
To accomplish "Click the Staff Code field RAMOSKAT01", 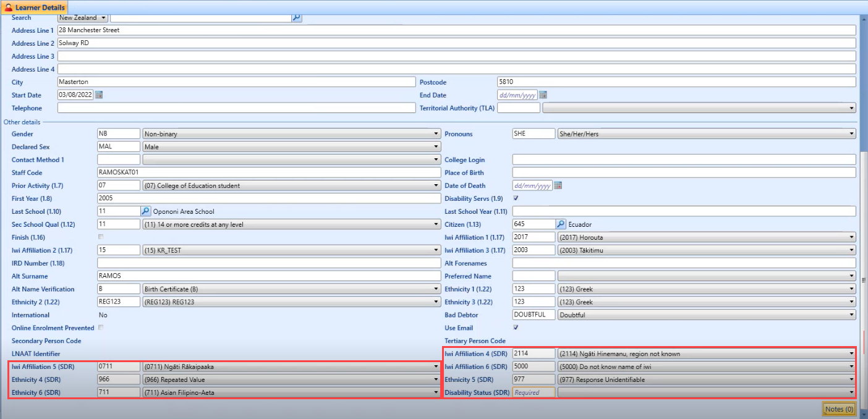I will coord(269,172).
